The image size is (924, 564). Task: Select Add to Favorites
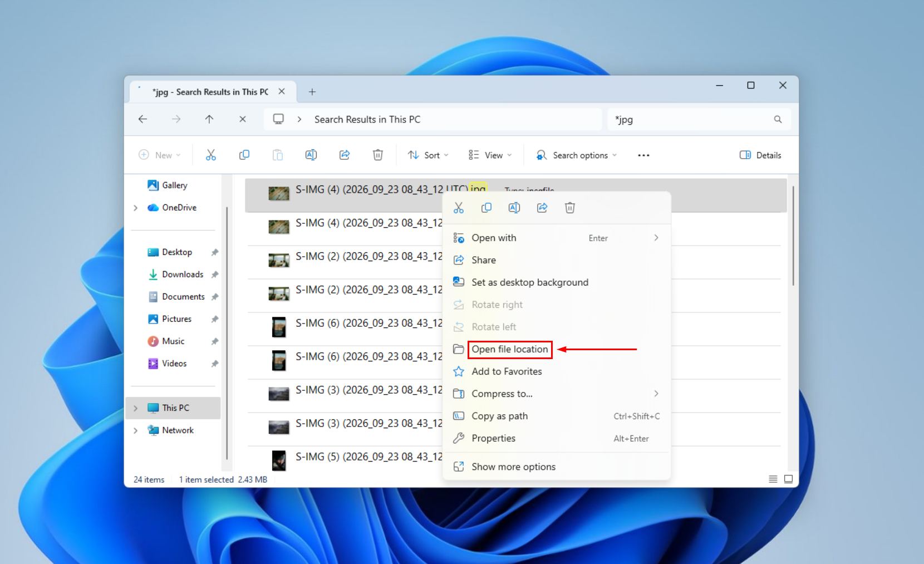tap(557, 371)
